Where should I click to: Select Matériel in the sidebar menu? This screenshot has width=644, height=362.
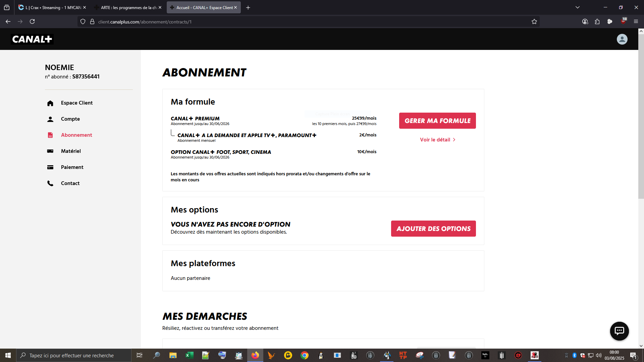[x=71, y=151]
